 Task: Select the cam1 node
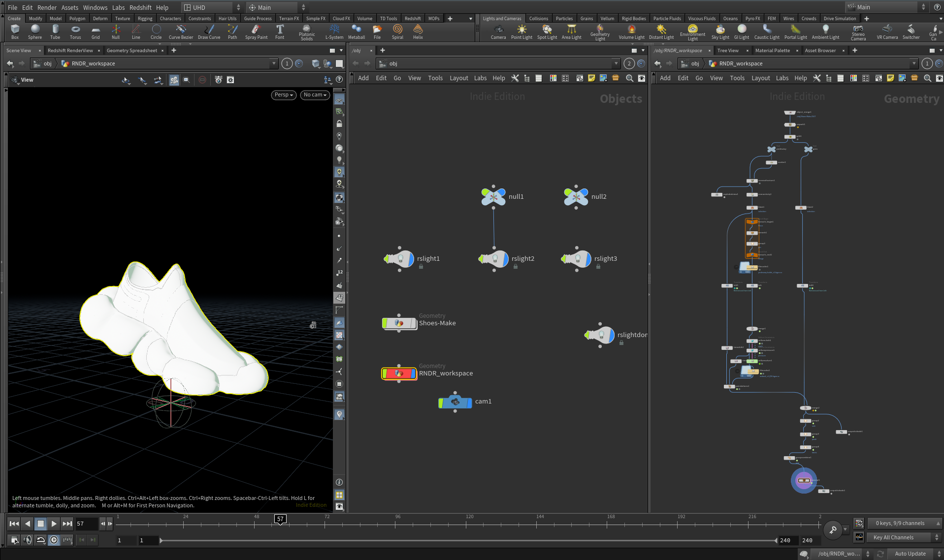tap(456, 402)
